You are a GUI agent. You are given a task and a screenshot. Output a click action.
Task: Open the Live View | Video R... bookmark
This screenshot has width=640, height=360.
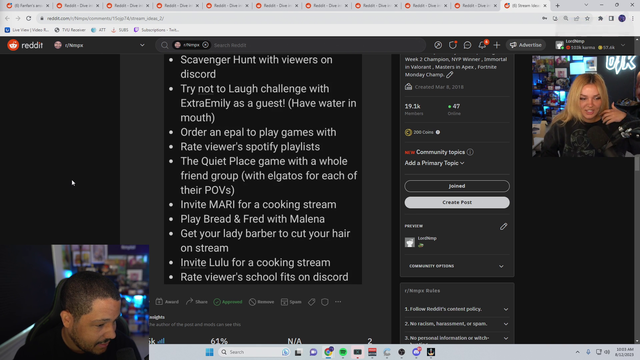pos(27,30)
